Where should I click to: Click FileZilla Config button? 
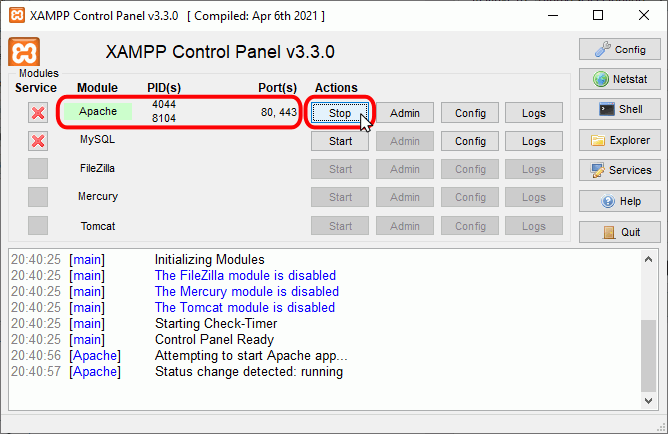470,169
